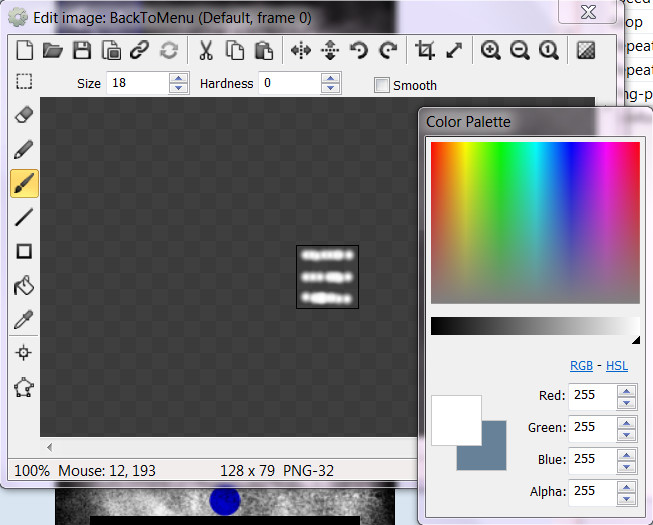Click the Rotate clockwise icon

click(x=388, y=50)
